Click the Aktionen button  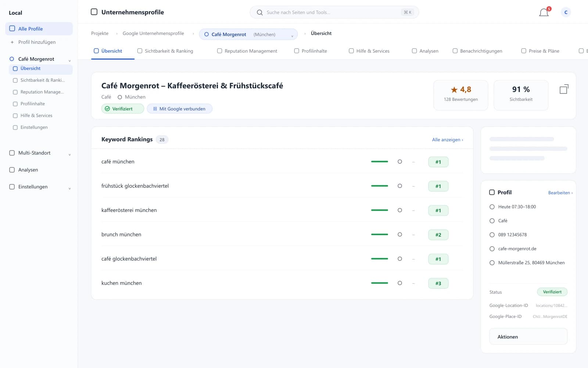pos(528,337)
